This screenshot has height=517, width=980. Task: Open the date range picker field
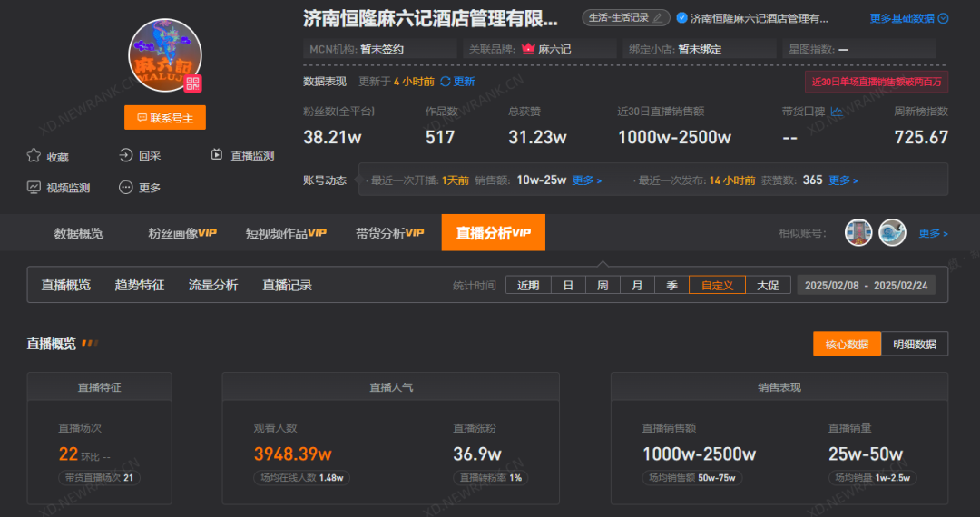pyautogui.click(x=867, y=285)
